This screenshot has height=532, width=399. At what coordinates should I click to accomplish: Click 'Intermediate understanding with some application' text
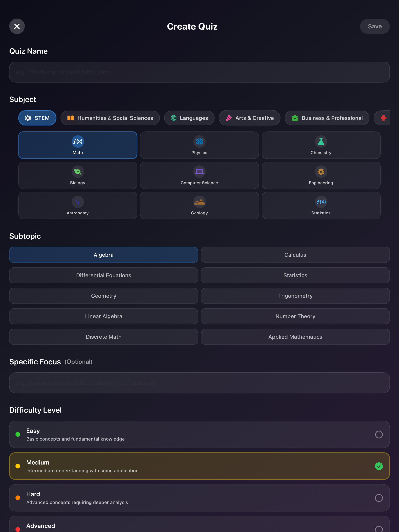click(82, 471)
